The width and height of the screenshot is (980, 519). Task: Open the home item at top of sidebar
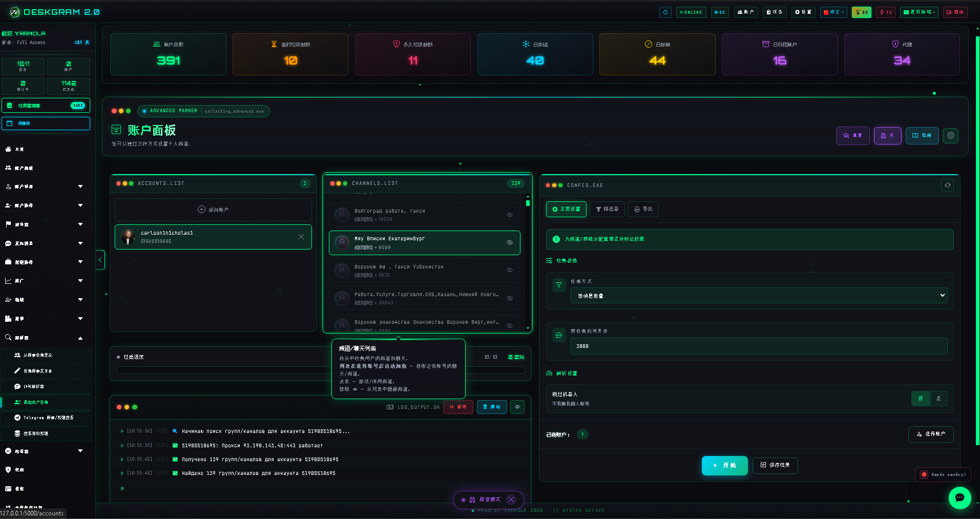click(x=46, y=149)
